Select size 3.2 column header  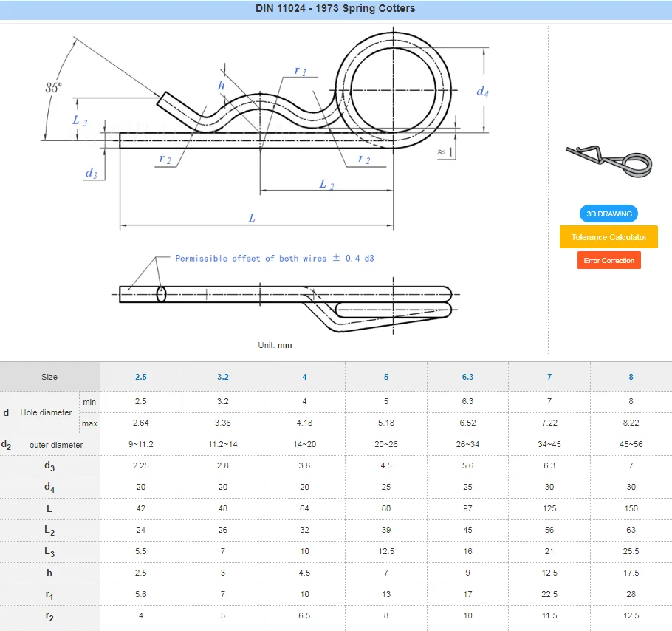click(222, 377)
